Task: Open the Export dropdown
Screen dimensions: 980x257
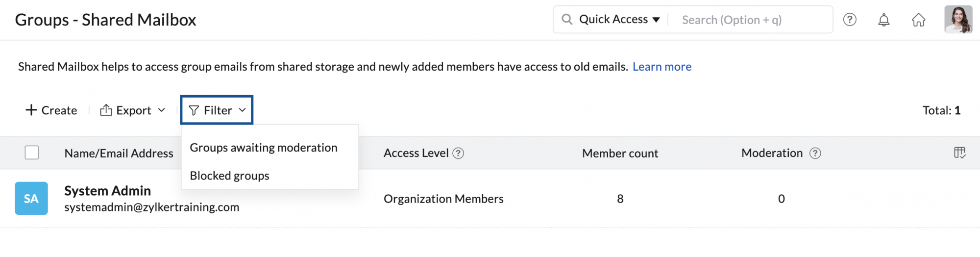Action: click(133, 110)
